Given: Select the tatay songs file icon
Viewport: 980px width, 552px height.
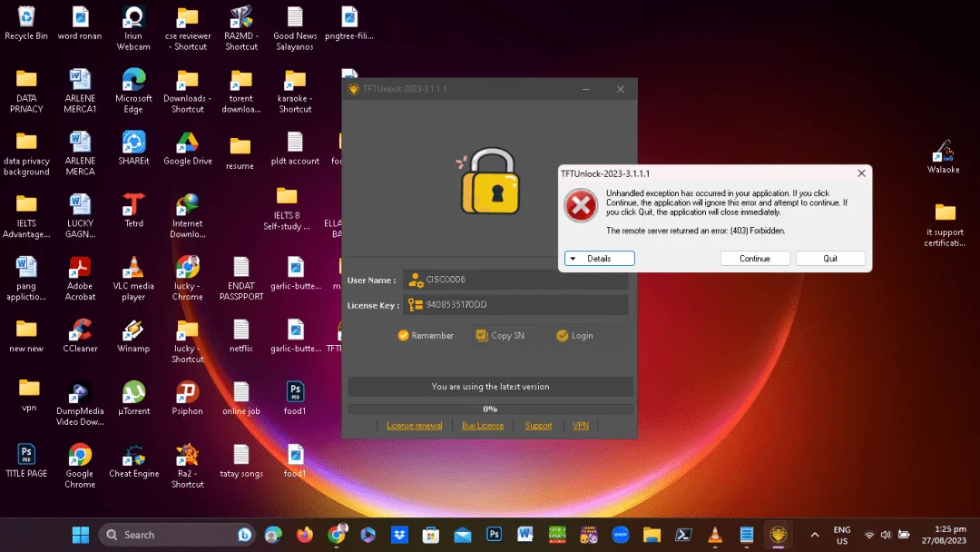Looking at the screenshot, I should point(241,460).
